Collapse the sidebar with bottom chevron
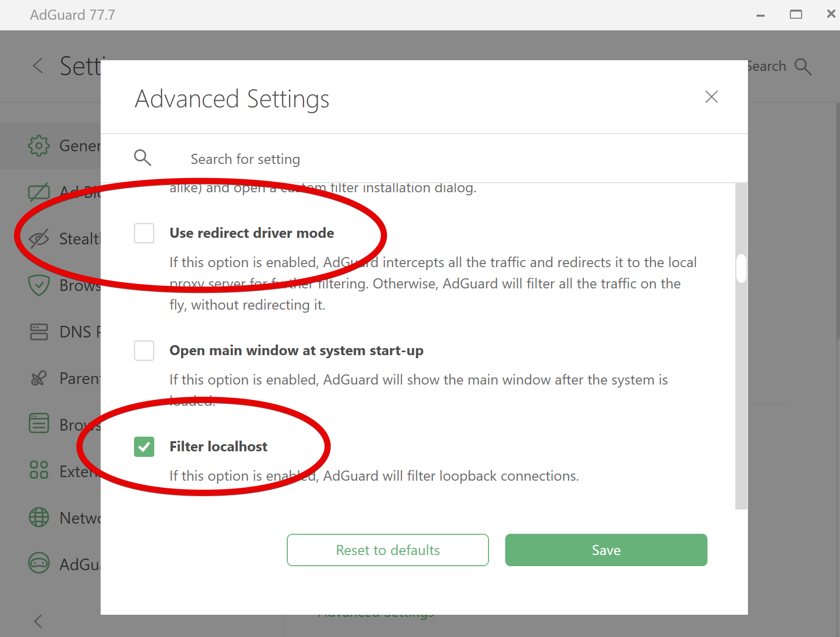This screenshot has width=840, height=637. click(x=38, y=621)
